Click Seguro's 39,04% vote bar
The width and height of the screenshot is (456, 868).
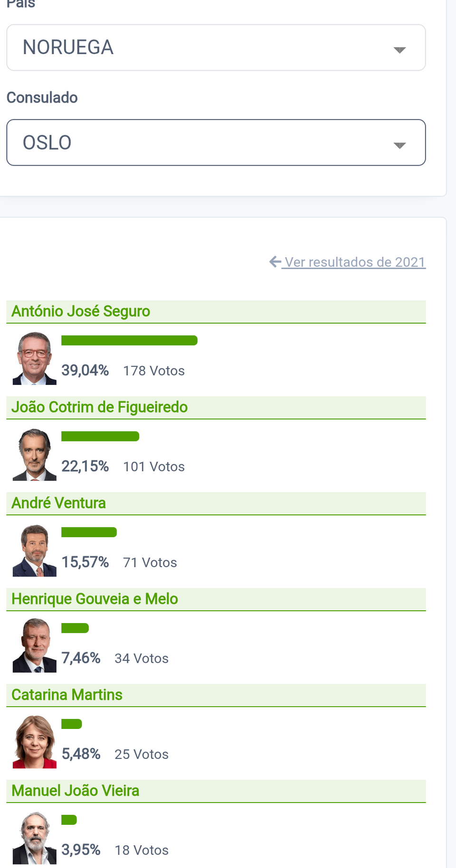click(x=129, y=340)
